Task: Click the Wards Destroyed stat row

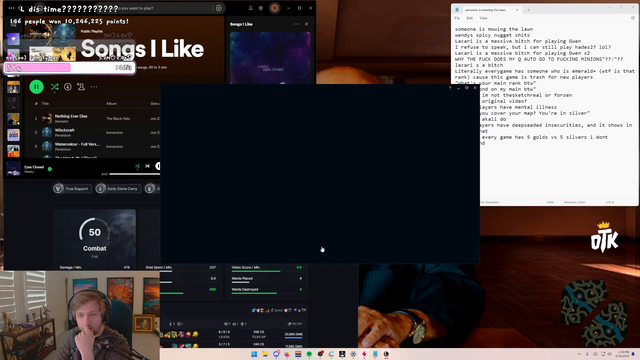Action: click(267, 290)
